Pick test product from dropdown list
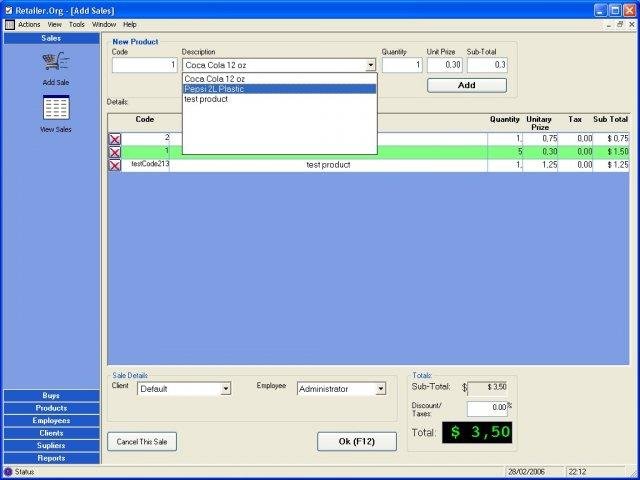640x480 pixels. (x=280, y=99)
